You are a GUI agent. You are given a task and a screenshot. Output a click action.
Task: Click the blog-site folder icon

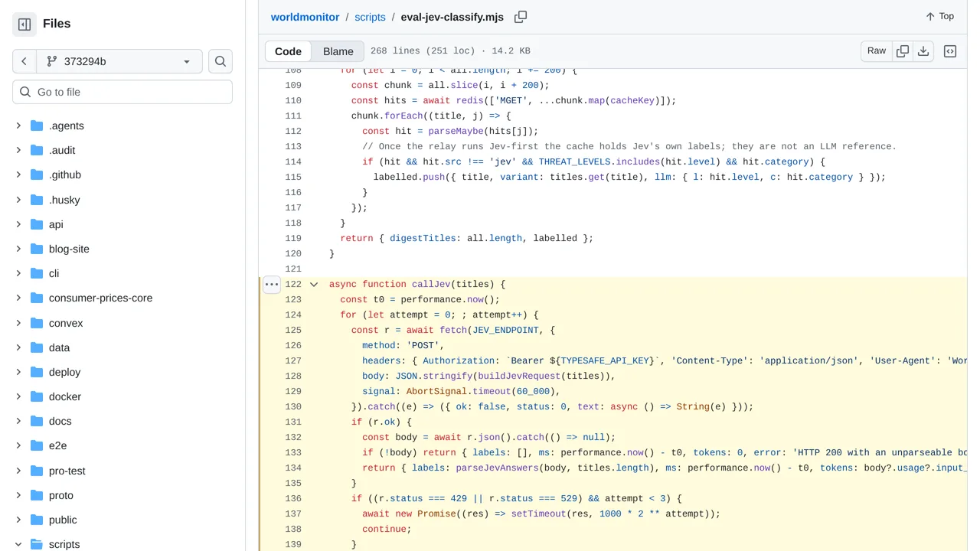click(x=37, y=249)
